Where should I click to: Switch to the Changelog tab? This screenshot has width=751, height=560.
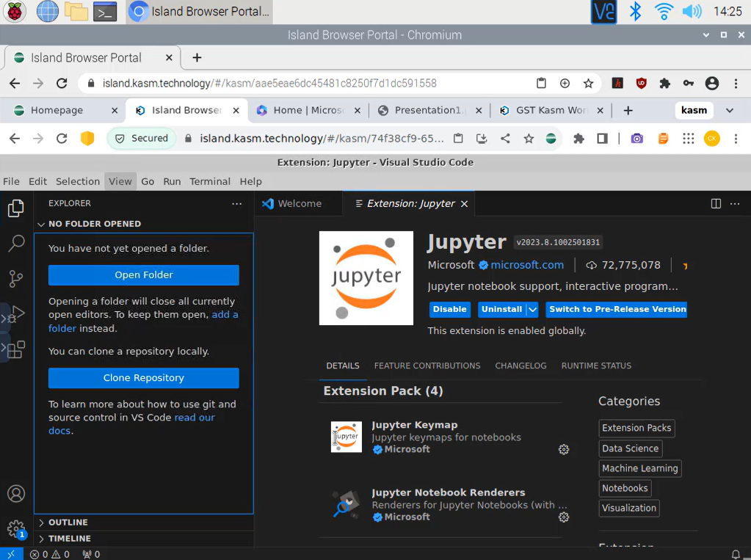click(x=520, y=366)
